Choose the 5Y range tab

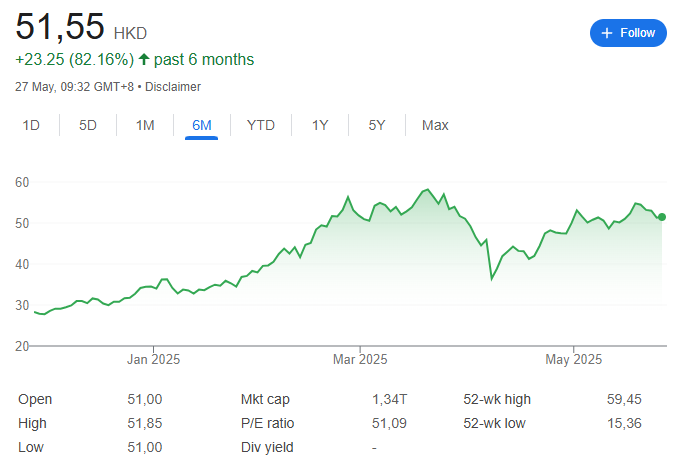pyautogui.click(x=377, y=125)
